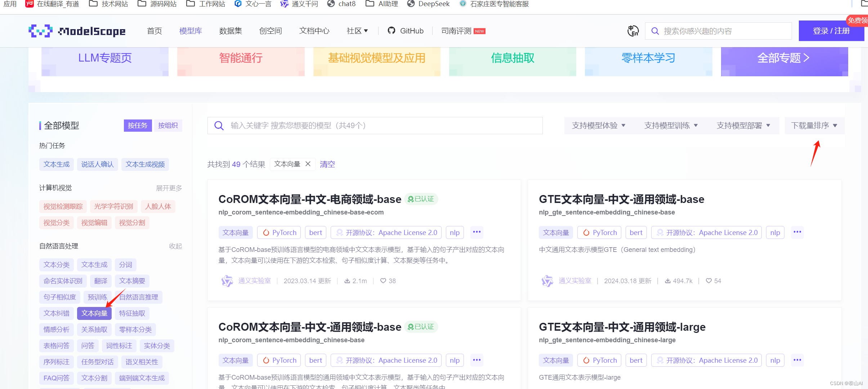Screen dimensions: 868x389
Task: Click the download count icon showing 494.7k
Action: (668, 281)
